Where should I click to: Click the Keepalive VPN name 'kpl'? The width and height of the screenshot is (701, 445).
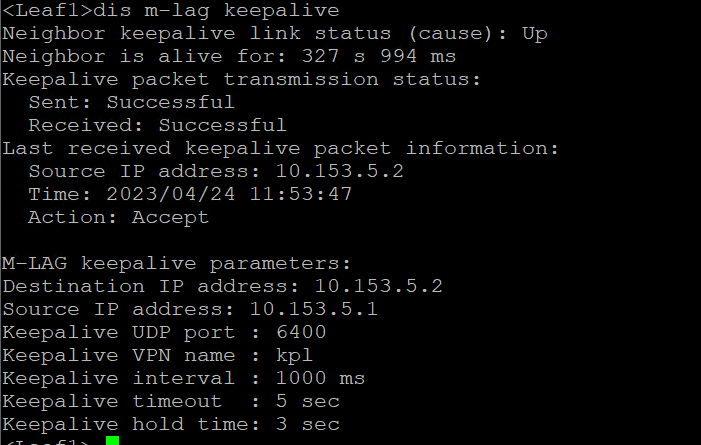295,355
